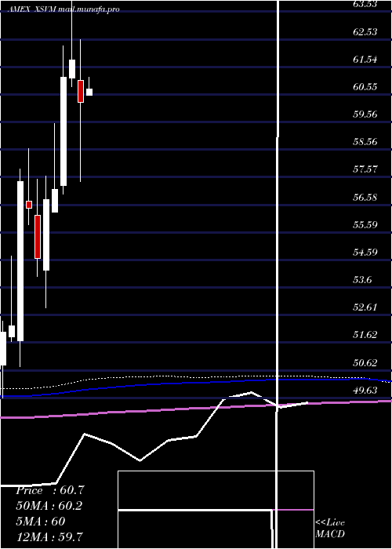392x549 pixels.
Task: Click the 51.62 price axis label
Action: (365, 335)
